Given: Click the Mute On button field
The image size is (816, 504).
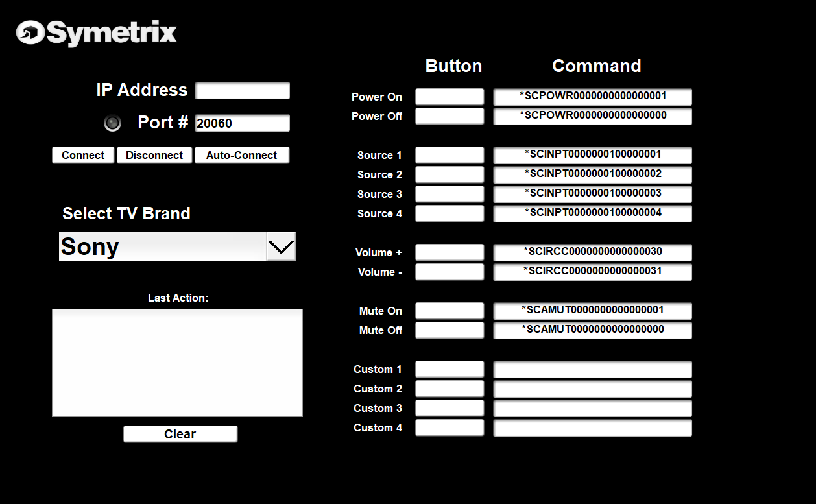Looking at the screenshot, I should (x=450, y=311).
